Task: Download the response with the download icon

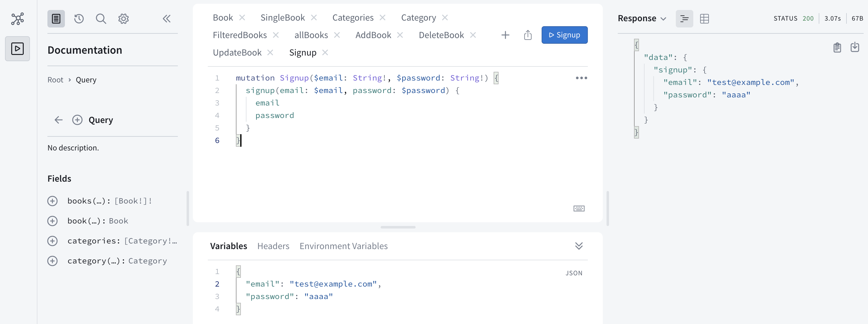Action: (855, 47)
